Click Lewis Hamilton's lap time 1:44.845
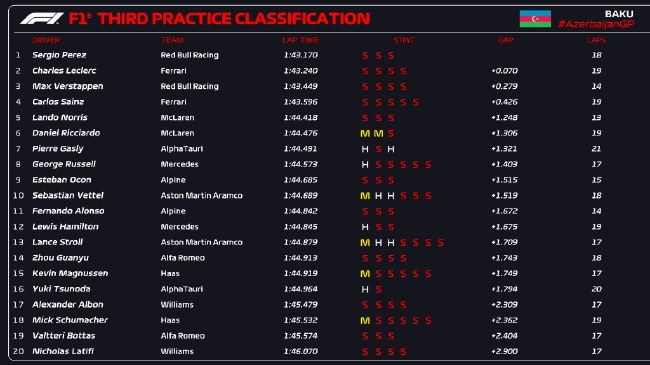The width and height of the screenshot is (650, 365). point(301,227)
